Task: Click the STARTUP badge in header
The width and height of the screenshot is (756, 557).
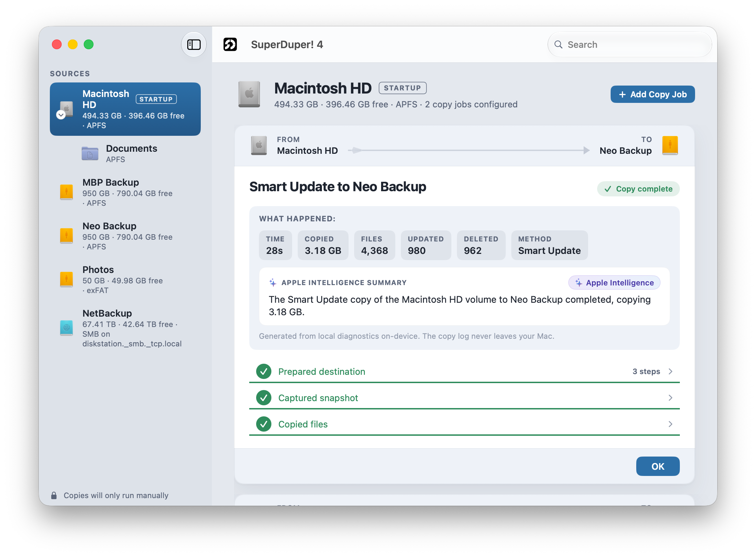Action: point(403,88)
